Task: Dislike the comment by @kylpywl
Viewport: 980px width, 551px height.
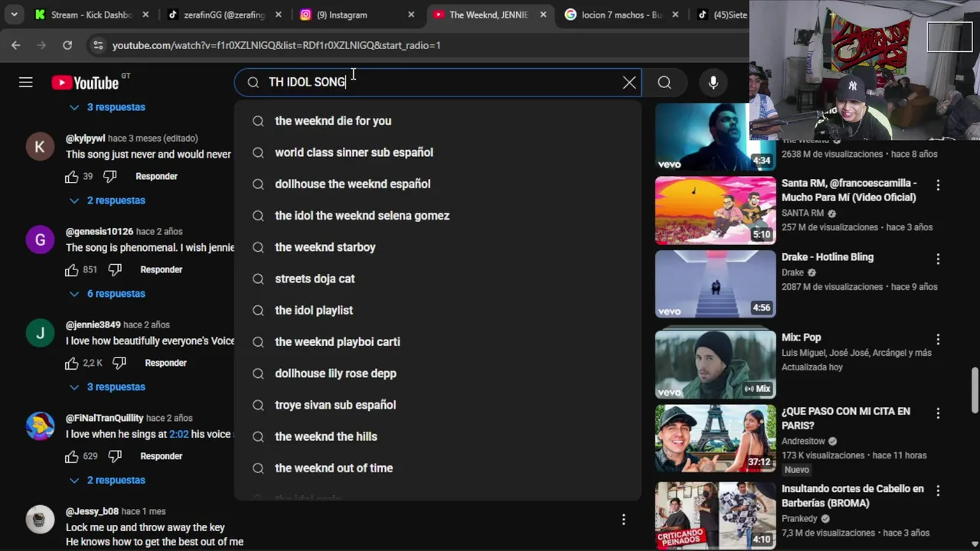Action: (x=109, y=176)
